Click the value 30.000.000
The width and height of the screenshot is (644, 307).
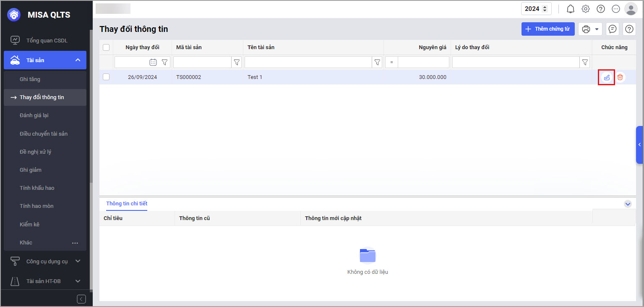(x=433, y=77)
